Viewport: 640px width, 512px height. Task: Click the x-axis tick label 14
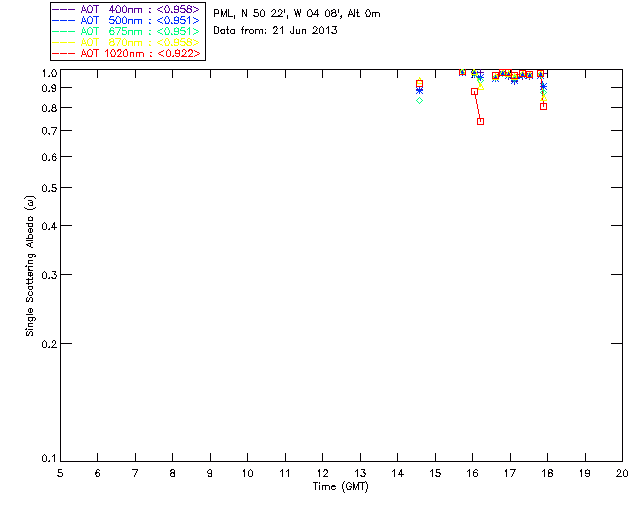click(398, 473)
